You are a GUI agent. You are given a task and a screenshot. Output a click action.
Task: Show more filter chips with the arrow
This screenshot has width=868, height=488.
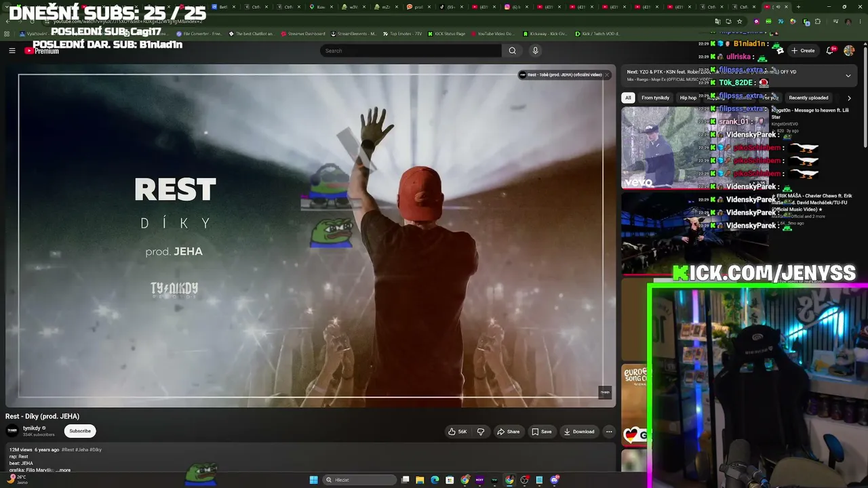point(849,98)
